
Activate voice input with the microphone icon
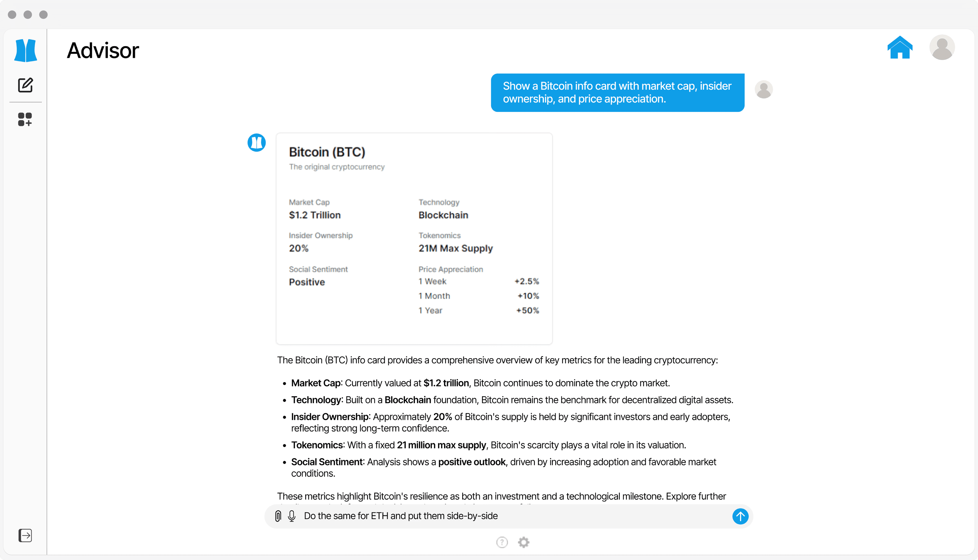(292, 516)
